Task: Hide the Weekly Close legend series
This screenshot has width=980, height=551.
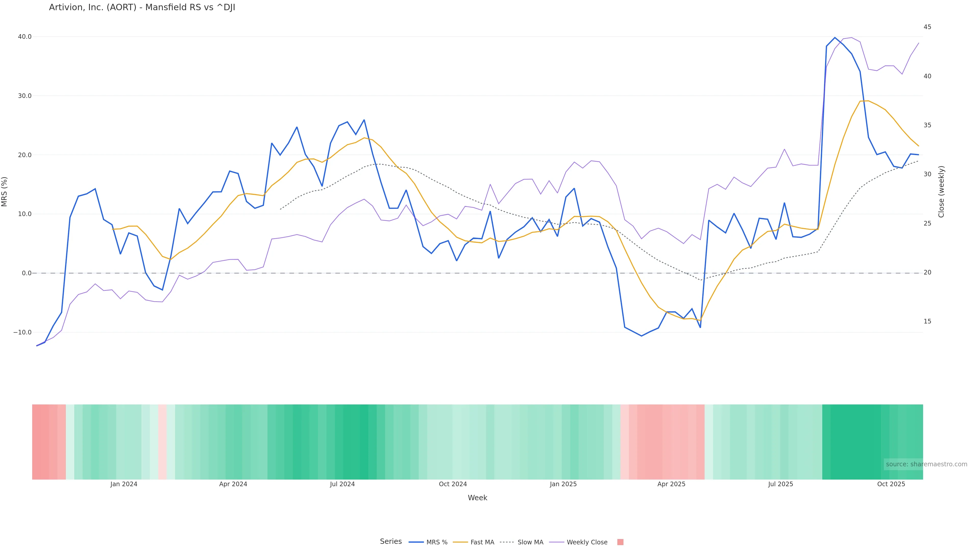Action: click(x=587, y=542)
